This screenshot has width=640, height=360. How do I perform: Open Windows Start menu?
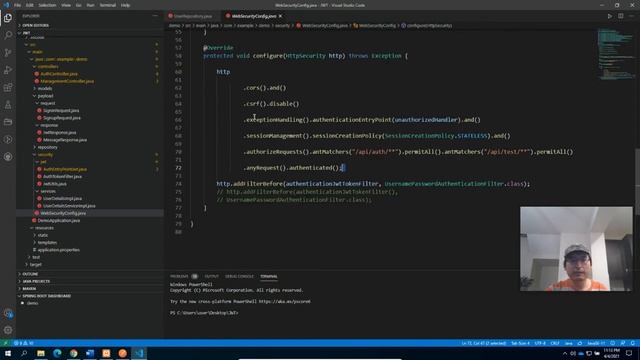point(8,353)
